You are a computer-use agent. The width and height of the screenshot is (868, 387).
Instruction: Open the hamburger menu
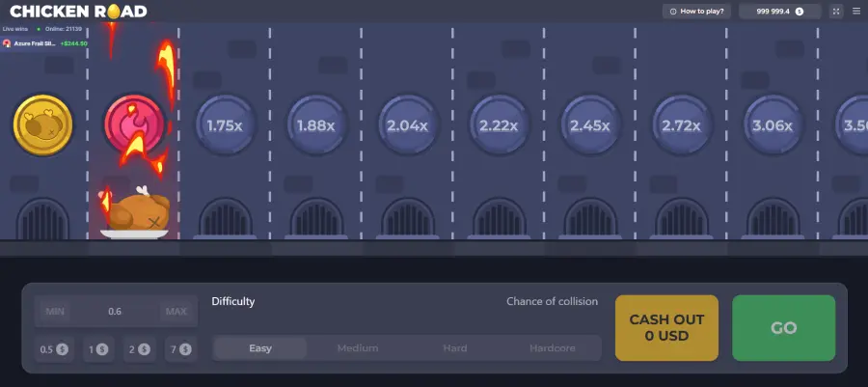click(856, 11)
